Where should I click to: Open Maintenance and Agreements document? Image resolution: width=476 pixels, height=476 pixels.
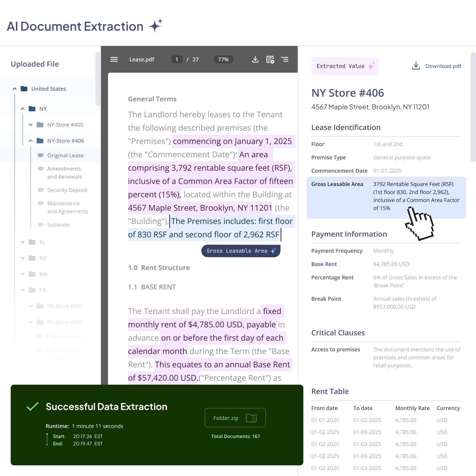[x=68, y=207]
